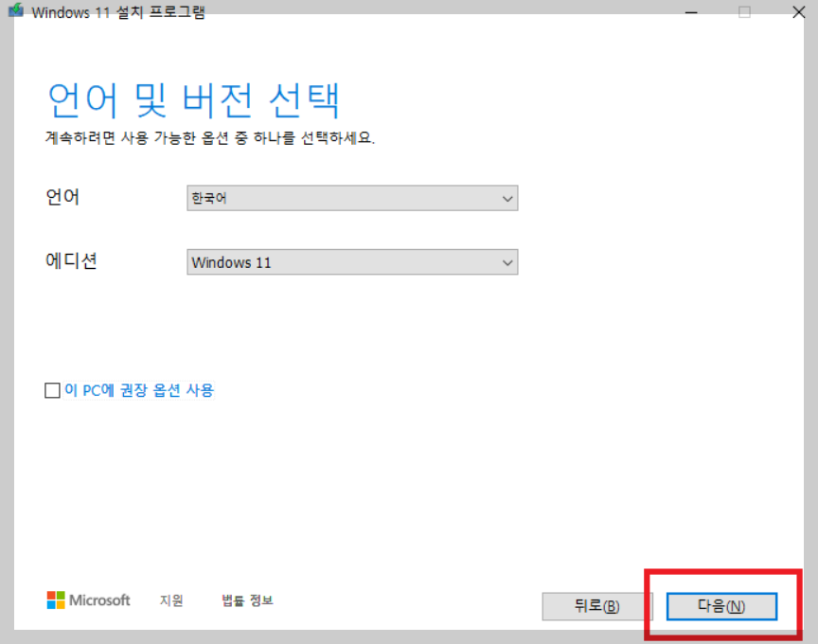Click the '언어' field label
The width and height of the screenshot is (818, 644).
[x=62, y=197]
